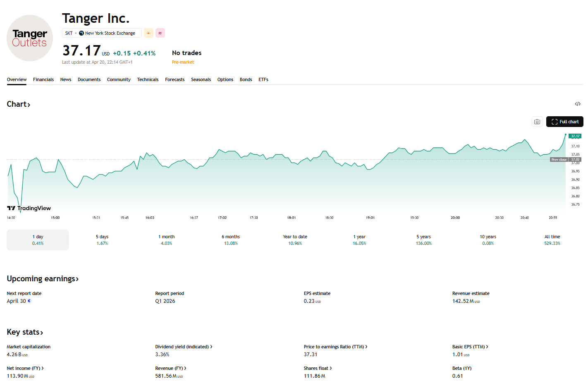The image size is (588, 381).
Task: Click the Q1 2026 report period value
Action: (165, 301)
